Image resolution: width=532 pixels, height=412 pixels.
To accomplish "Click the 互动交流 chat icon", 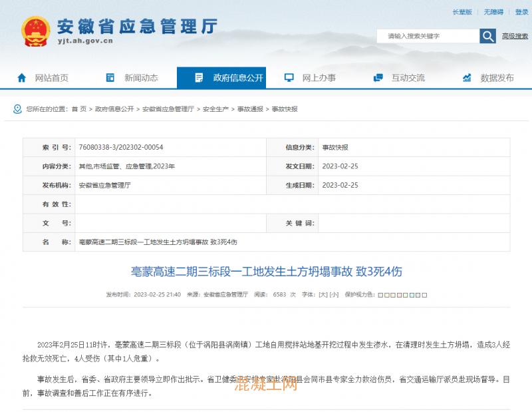I will pyautogui.click(x=378, y=78).
